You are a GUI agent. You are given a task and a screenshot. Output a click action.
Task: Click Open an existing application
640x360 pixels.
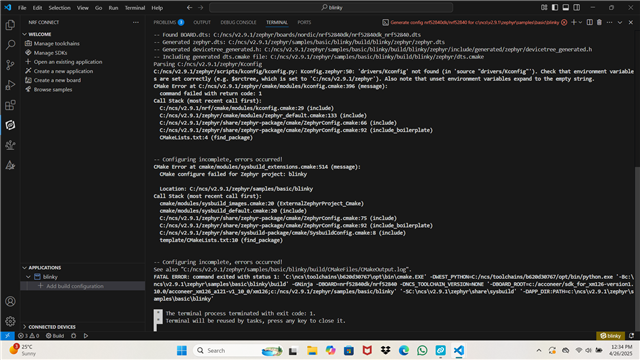tap(68, 62)
